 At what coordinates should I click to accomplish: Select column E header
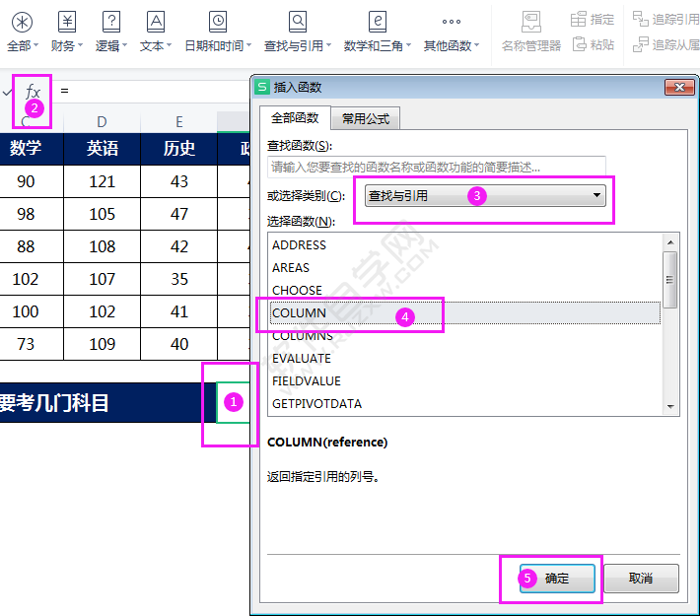coord(178,121)
